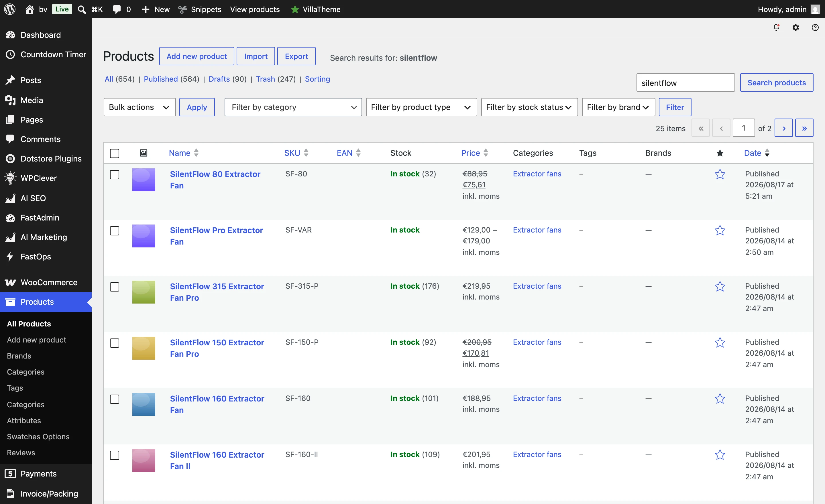Open the WooCommerce sidebar menu

click(x=46, y=282)
